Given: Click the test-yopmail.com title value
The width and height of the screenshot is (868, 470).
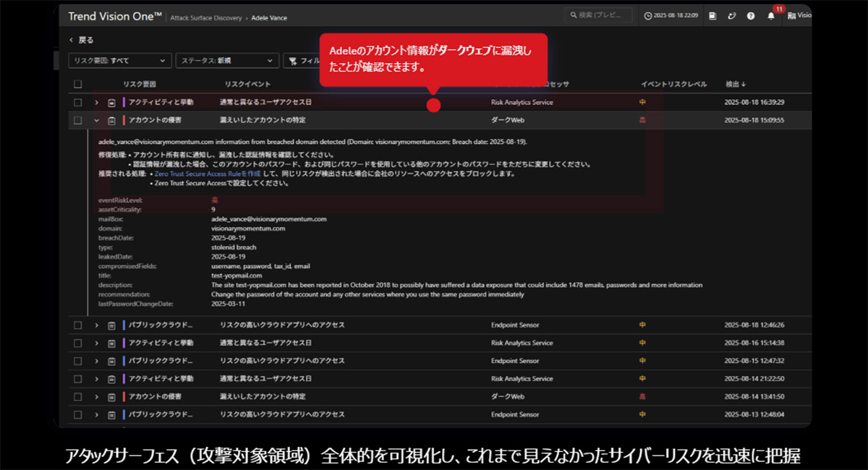Looking at the screenshot, I should (237, 275).
